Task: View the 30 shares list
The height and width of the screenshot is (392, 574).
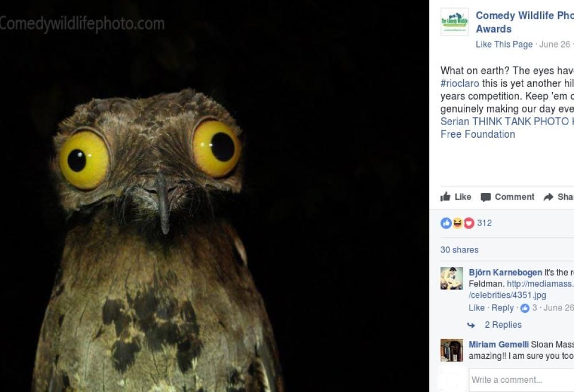Action: 459,250
